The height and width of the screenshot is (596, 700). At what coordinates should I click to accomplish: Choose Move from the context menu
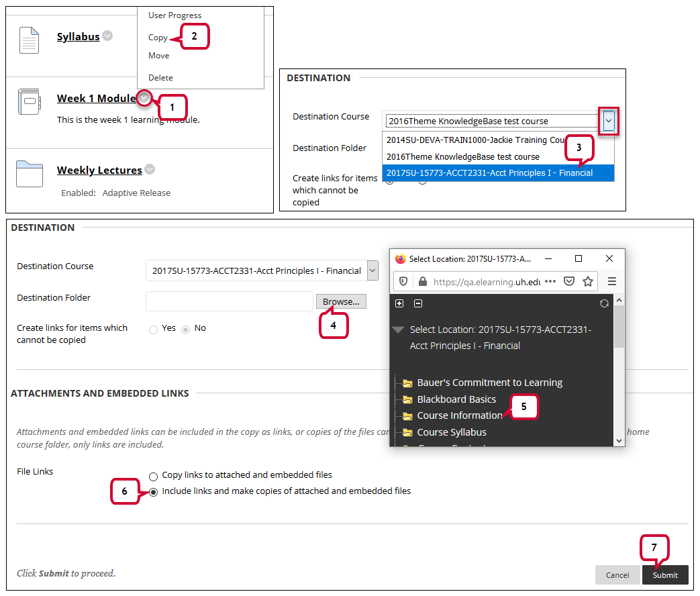coord(158,55)
